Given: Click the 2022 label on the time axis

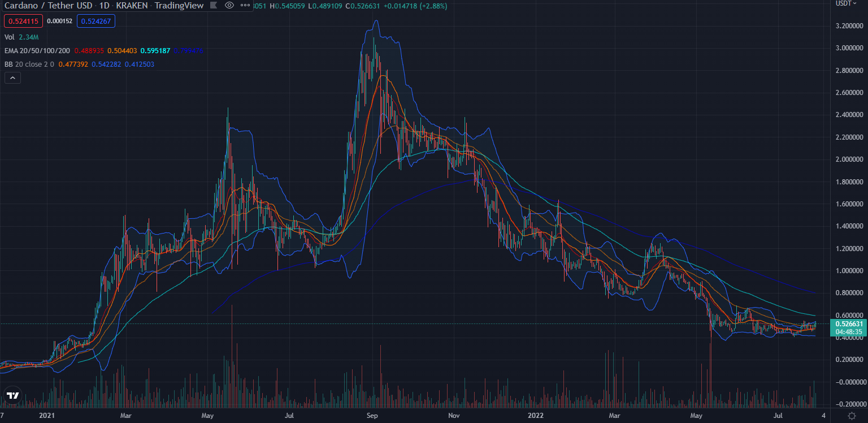Looking at the screenshot, I should pyautogui.click(x=535, y=416).
